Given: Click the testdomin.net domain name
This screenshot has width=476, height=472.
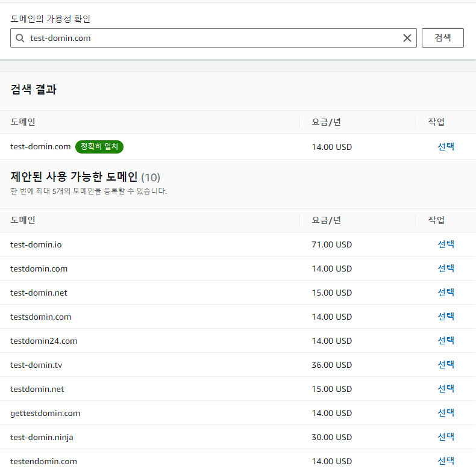Looking at the screenshot, I should click(37, 389).
